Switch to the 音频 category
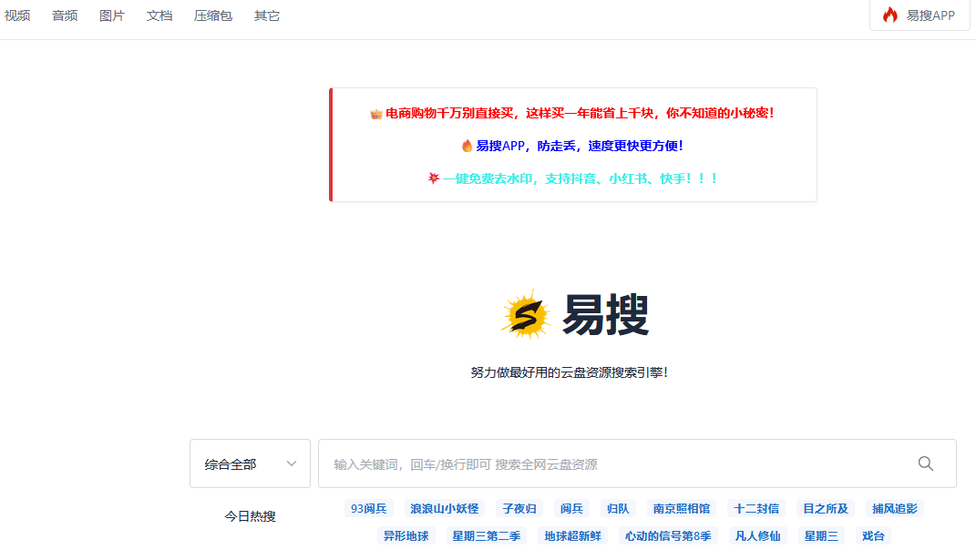 point(65,15)
